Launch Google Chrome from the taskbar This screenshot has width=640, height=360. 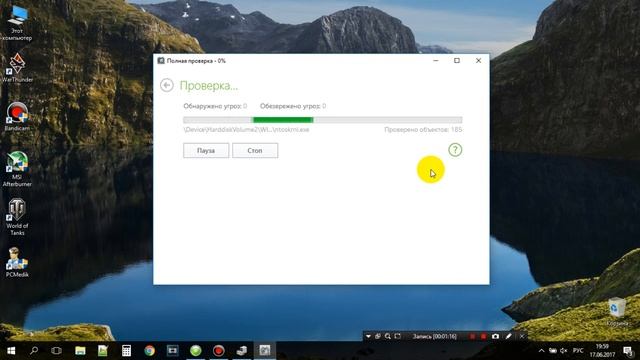click(x=149, y=351)
